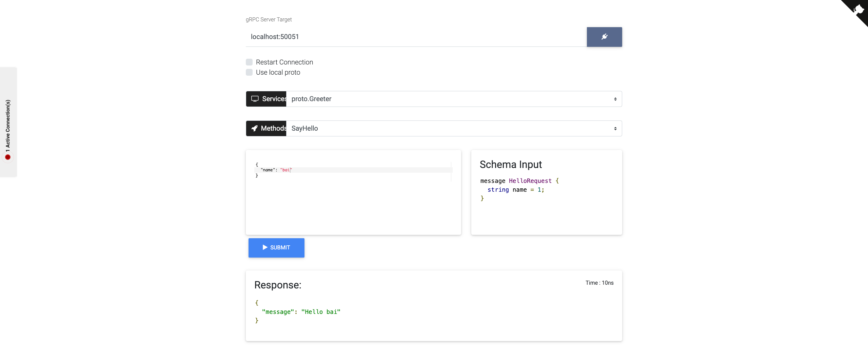Click the Time: 10ns response label
Viewport: 868px width, 358px height.
pyautogui.click(x=599, y=283)
